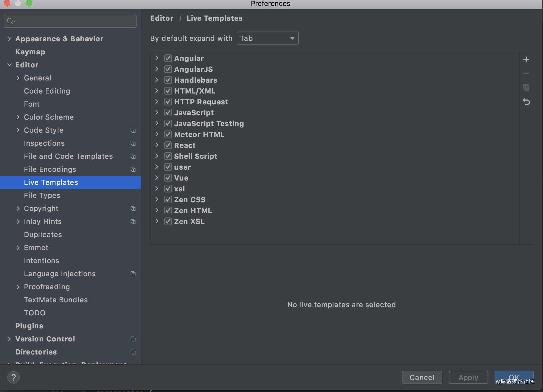The image size is (543, 392).
Task: Click project-level icon beside Code Style
Action: click(133, 130)
